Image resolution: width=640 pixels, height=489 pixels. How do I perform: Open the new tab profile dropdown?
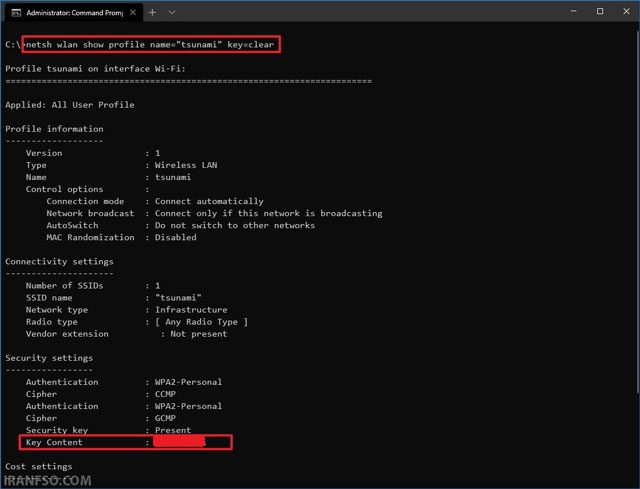(x=172, y=12)
